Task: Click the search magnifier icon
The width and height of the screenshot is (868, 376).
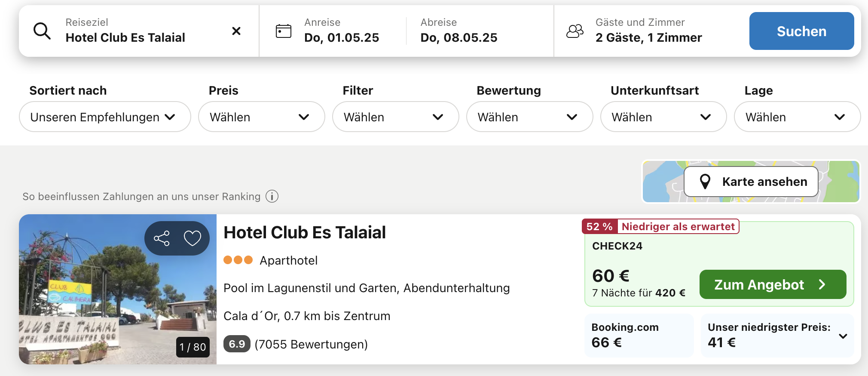Action: 42,31
